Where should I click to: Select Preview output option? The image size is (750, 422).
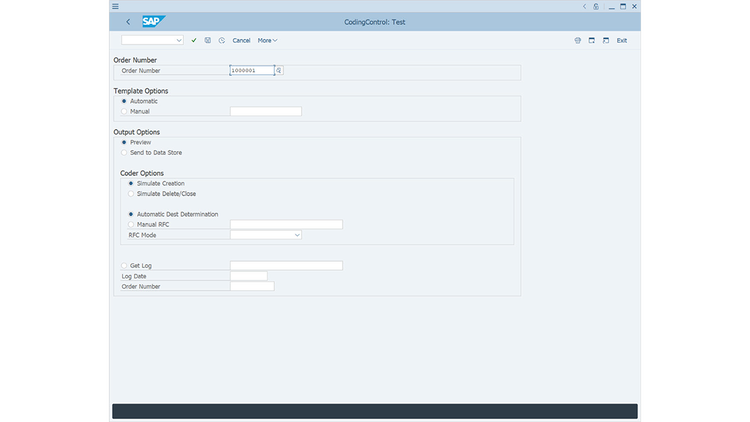coord(124,142)
